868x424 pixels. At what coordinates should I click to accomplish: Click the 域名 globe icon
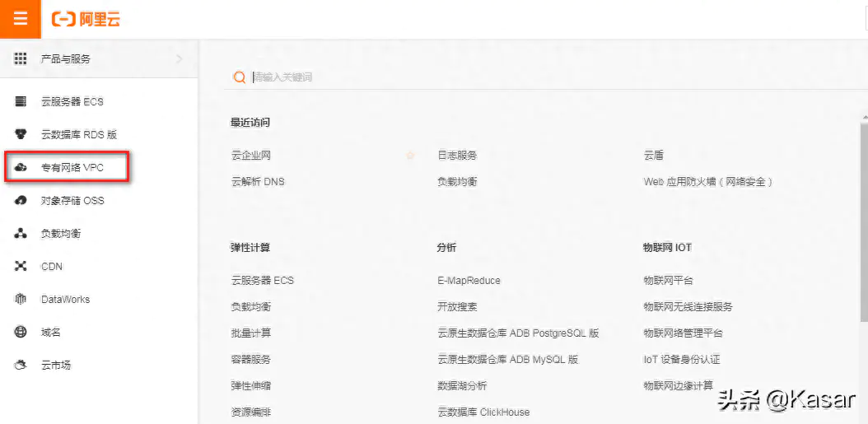click(21, 332)
